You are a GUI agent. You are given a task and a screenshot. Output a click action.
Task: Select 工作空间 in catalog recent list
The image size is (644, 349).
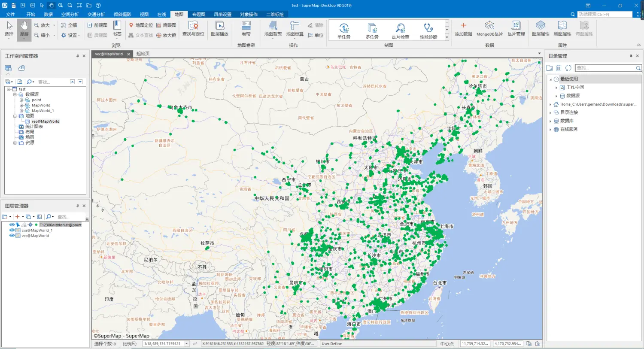pyautogui.click(x=575, y=87)
